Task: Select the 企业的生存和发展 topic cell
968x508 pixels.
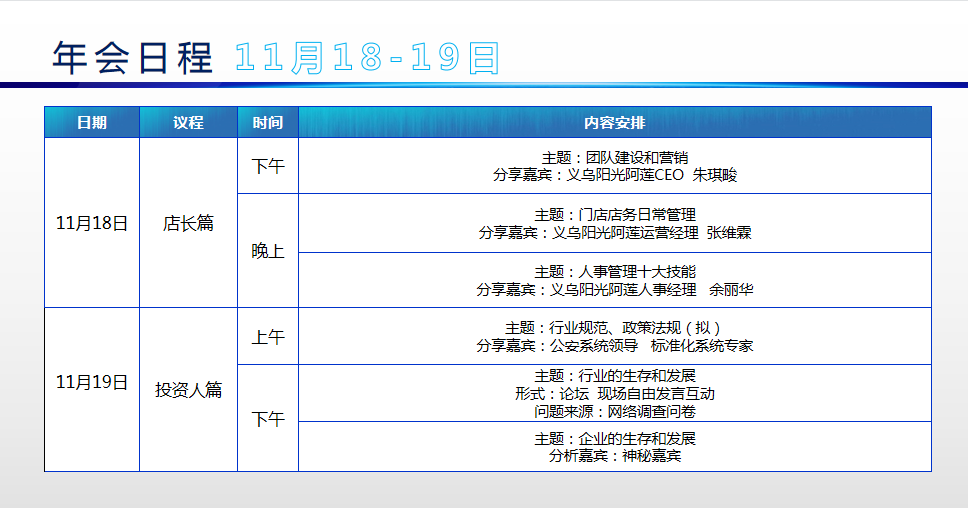Action: pyautogui.click(x=614, y=447)
